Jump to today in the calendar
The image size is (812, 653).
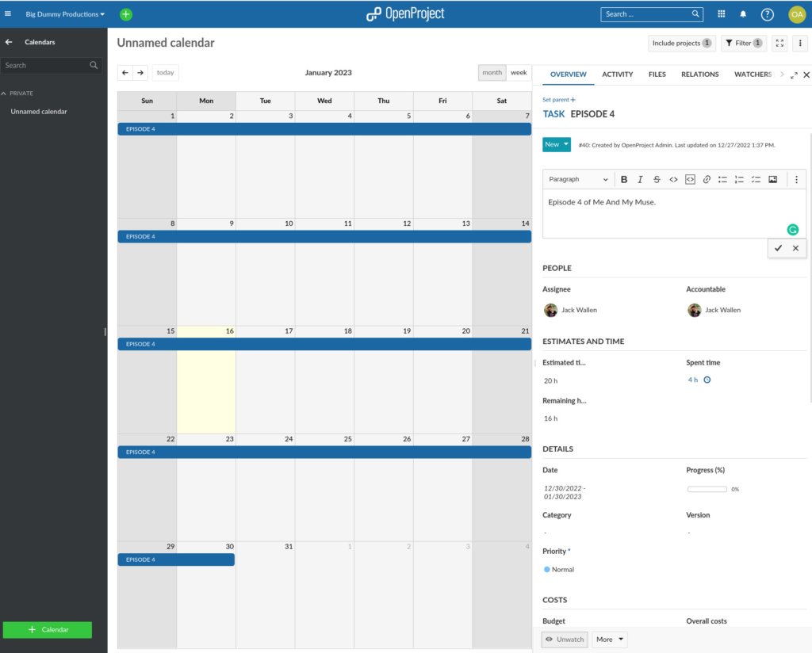165,72
